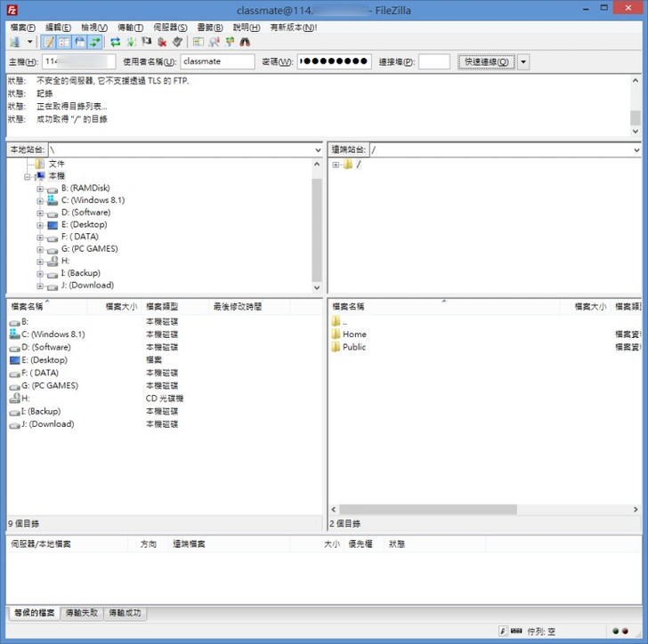
Task: Expand the D: (Software) tree node
Action: (x=40, y=213)
